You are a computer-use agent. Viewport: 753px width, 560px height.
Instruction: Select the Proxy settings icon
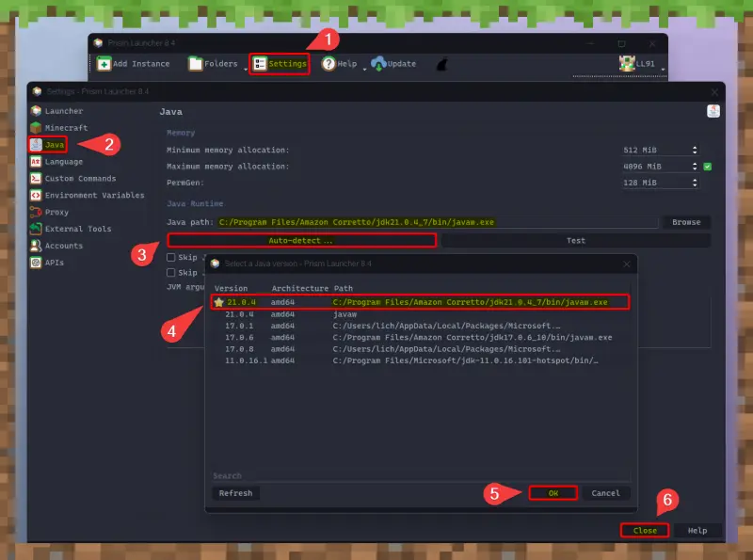(36, 212)
